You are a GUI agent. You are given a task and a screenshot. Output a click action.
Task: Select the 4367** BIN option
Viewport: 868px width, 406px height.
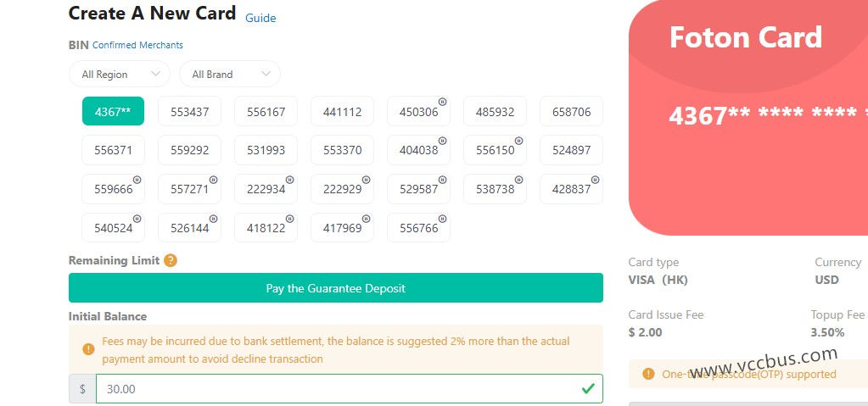[113, 111]
